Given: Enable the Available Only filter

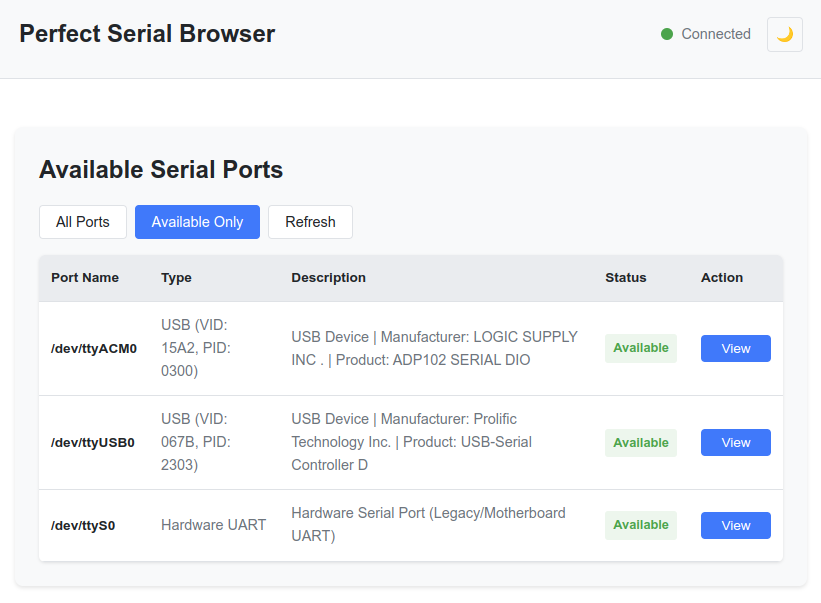Looking at the screenshot, I should [x=197, y=222].
